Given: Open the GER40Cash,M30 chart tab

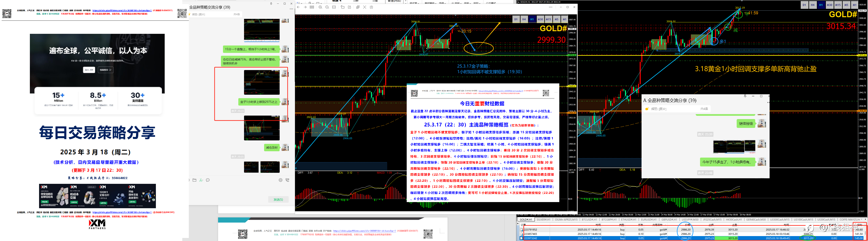Looking at the screenshot, I should [x=756, y=219].
